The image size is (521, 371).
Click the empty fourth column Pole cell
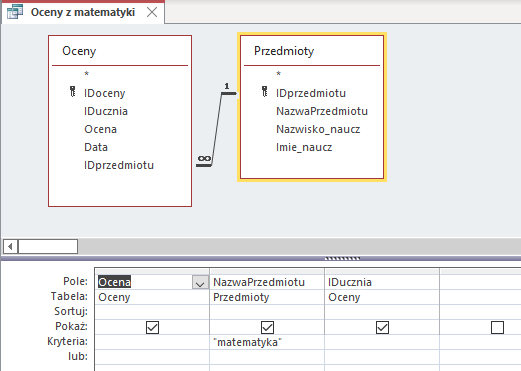pos(480,282)
